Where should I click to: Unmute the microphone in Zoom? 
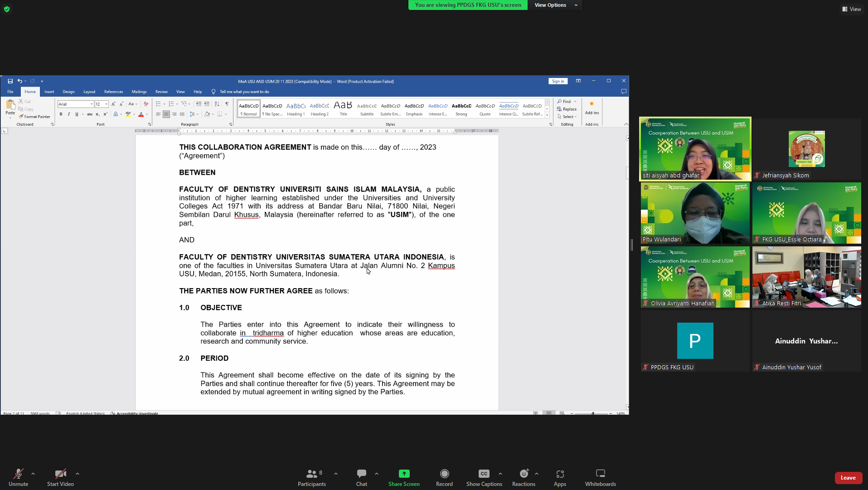pos(18,478)
